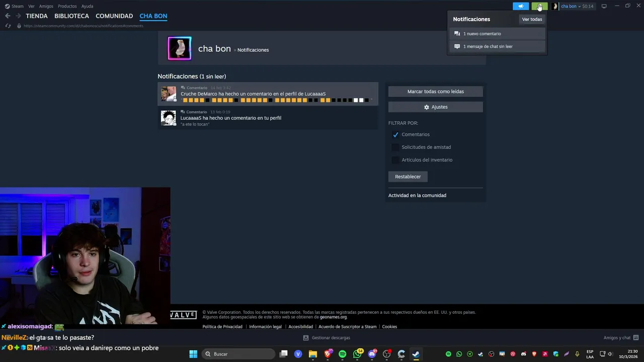
Task: Click cha bon profile name heading
Action: [214, 49]
